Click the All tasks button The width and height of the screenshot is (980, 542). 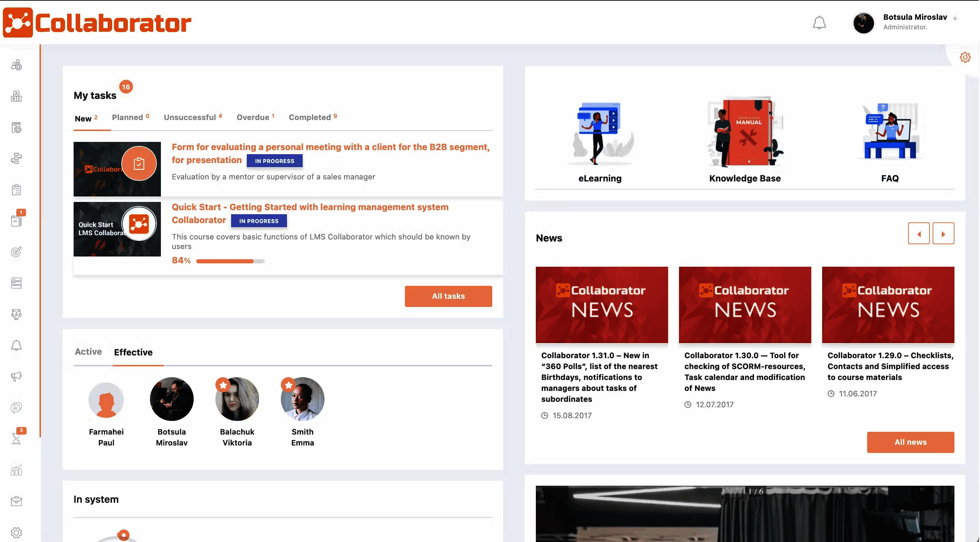[448, 296]
